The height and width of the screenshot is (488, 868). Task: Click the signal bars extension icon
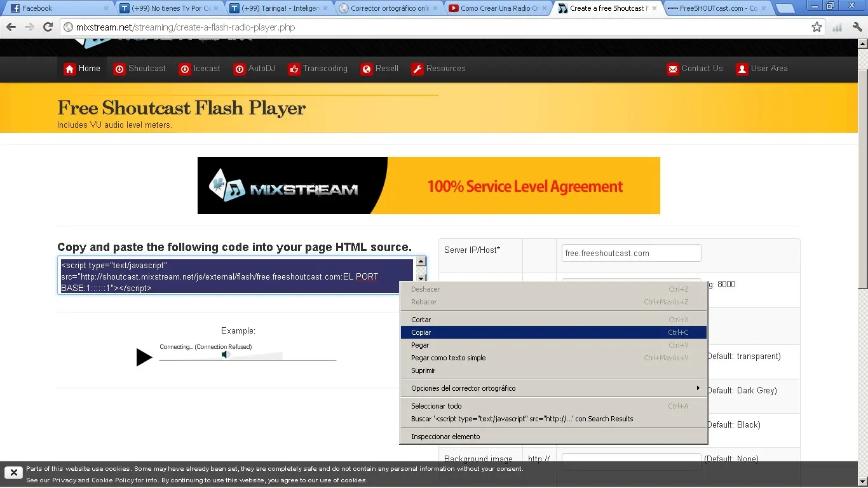coord(837,27)
